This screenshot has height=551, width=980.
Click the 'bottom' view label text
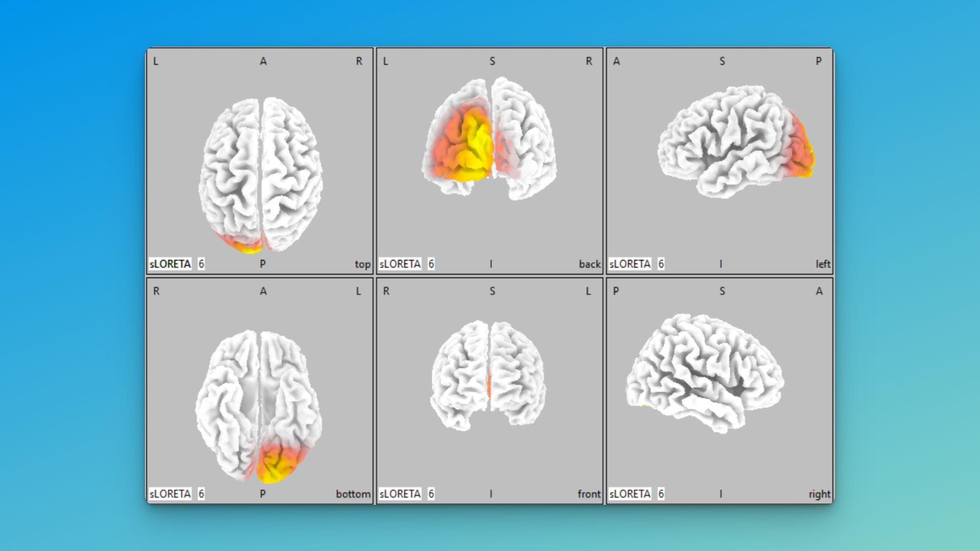pyautogui.click(x=353, y=494)
